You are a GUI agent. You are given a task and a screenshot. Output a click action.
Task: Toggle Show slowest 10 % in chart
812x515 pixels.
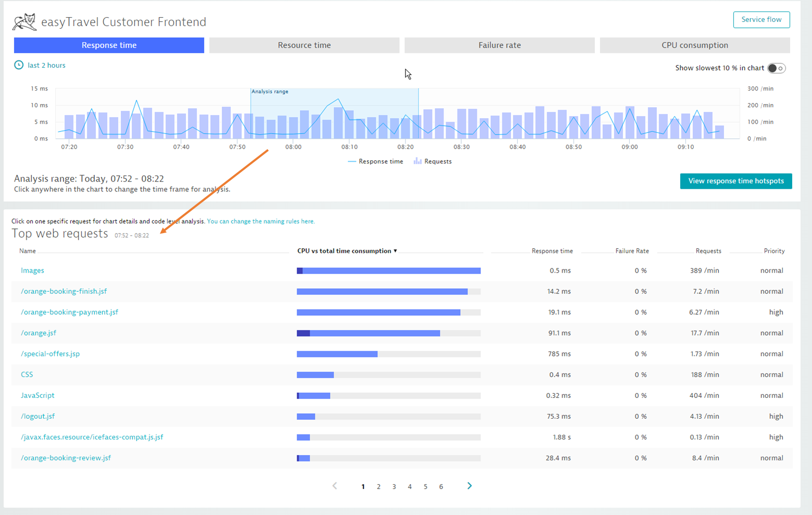776,68
